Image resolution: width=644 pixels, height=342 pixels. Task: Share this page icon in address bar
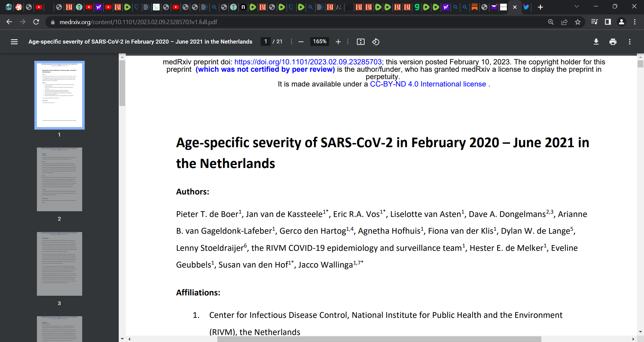(x=564, y=22)
